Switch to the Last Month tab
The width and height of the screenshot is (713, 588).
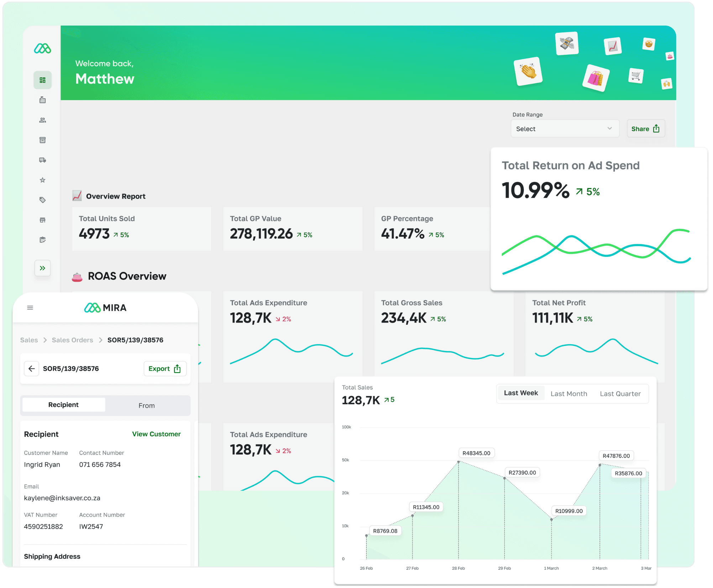[568, 394]
